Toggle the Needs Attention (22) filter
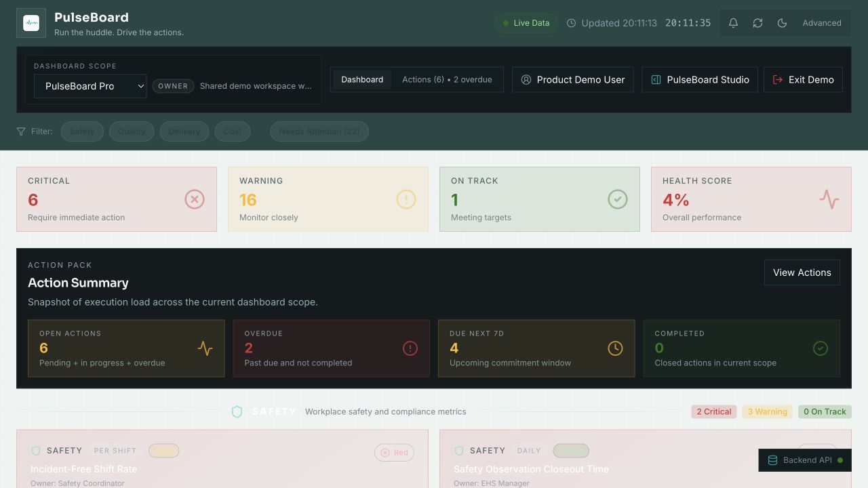868x488 pixels. point(319,131)
